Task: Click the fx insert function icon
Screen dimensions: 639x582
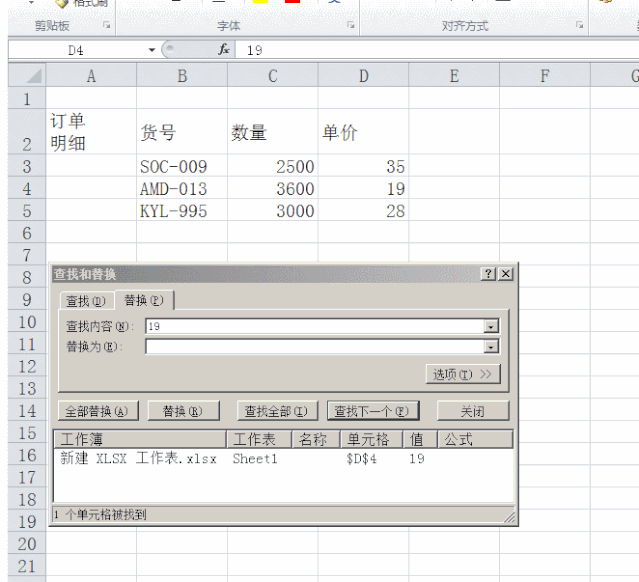Action: pyautogui.click(x=224, y=50)
